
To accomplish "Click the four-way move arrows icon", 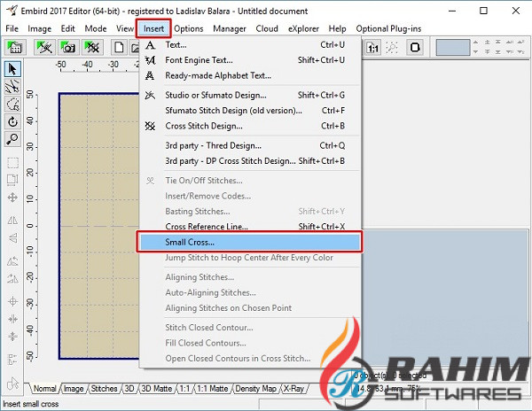I will (13, 198).
